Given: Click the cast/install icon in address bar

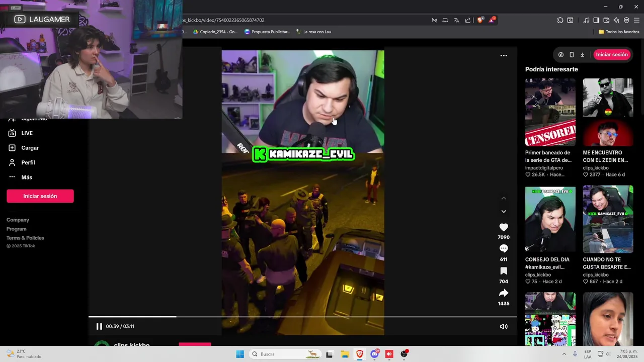Looking at the screenshot, I should (445, 20).
